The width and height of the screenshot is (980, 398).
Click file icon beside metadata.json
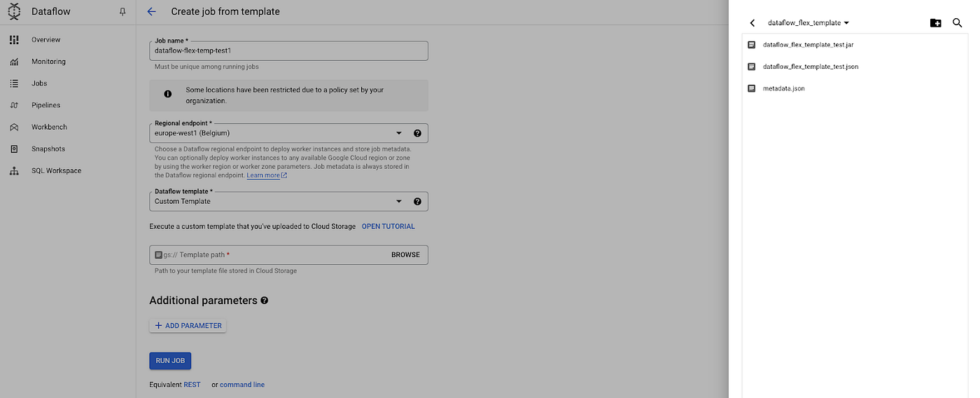coord(752,88)
